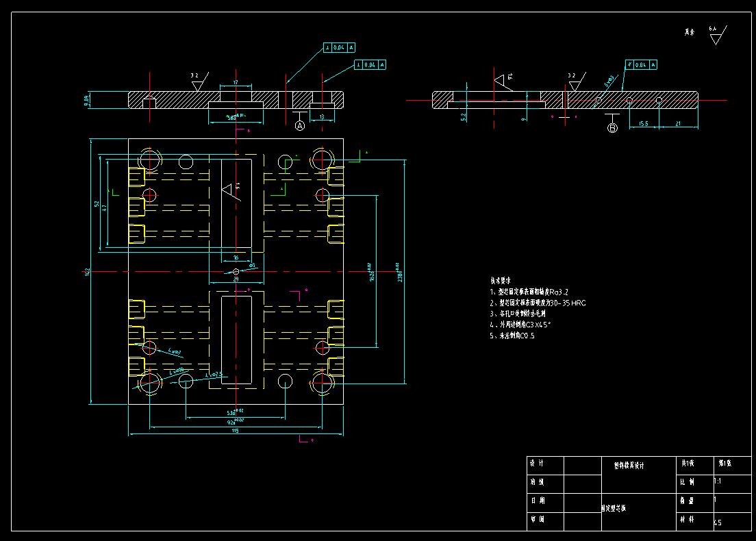
Task: Click the 3.2 roughness symbol on right section view
Action: click(571, 75)
